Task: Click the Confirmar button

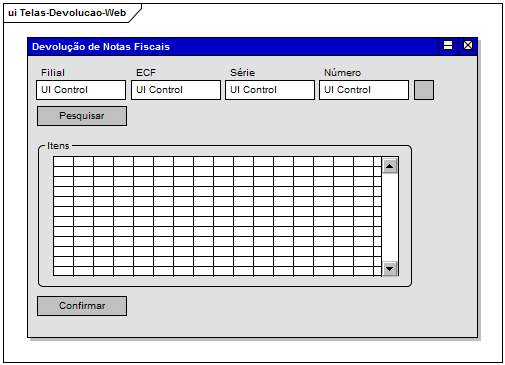Action: pos(82,306)
